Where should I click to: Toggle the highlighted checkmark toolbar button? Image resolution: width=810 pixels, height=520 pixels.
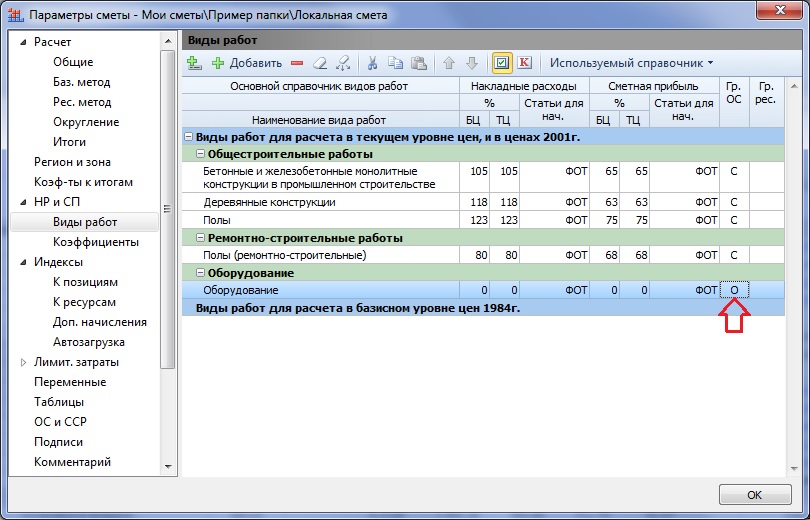(x=502, y=63)
